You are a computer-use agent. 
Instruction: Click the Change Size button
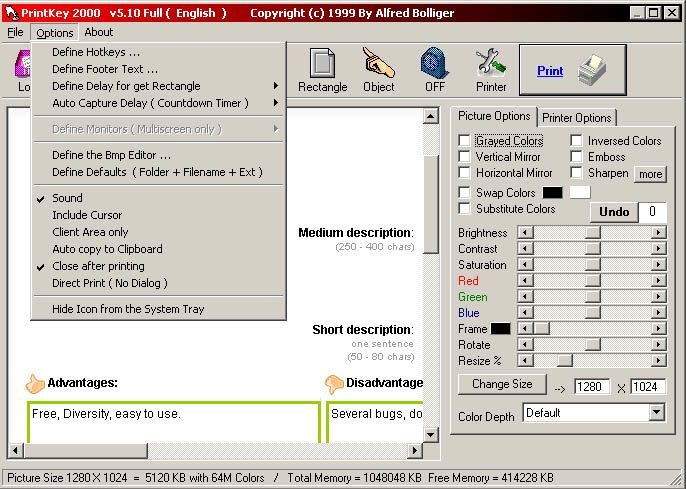click(x=502, y=384)
